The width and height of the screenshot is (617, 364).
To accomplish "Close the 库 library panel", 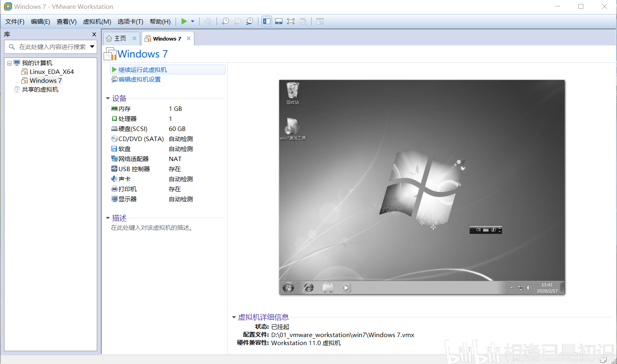I will coord(94,35).
